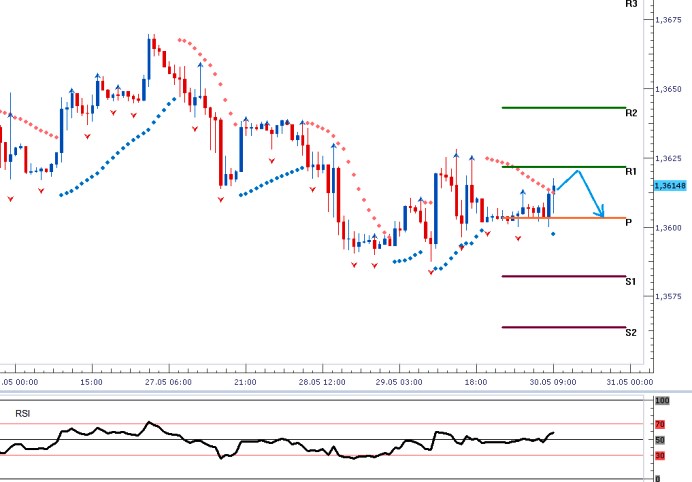Select the R1 resistance level label
This screenshot has height=482, width=692.
click(x=631, y=172)
